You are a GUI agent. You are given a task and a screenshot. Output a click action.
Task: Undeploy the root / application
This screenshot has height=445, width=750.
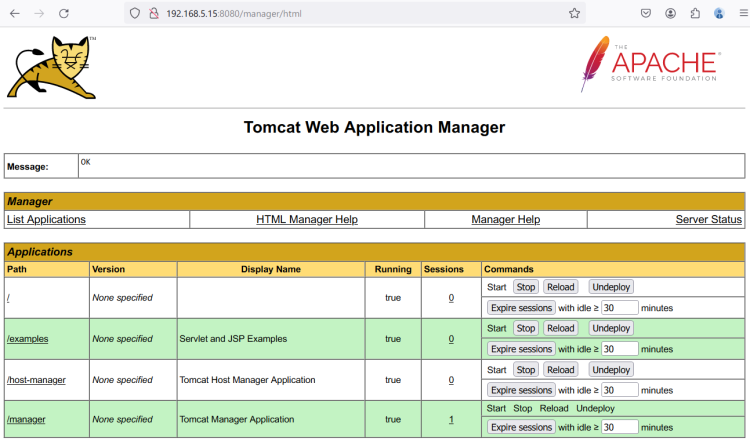tap(611, 287)
